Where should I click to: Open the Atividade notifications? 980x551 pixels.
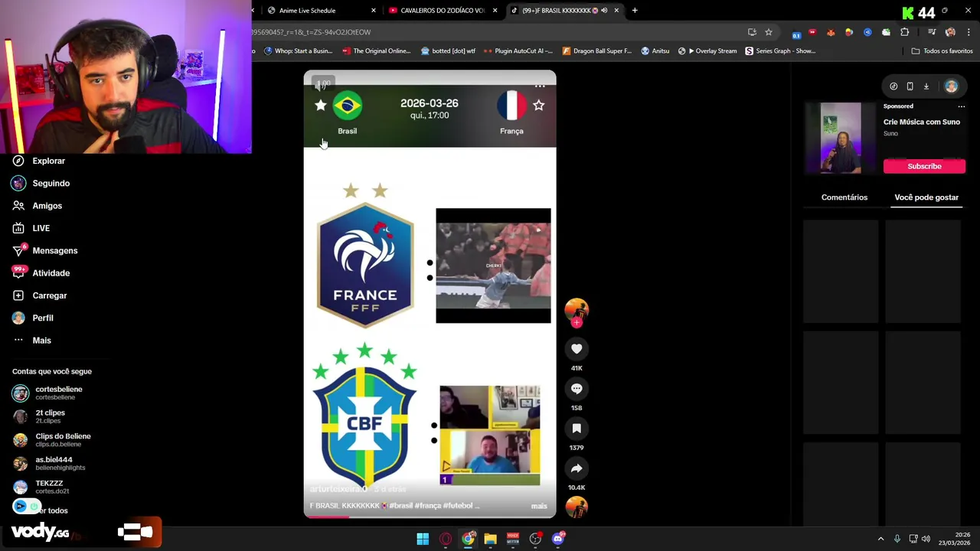click(41, 273)
